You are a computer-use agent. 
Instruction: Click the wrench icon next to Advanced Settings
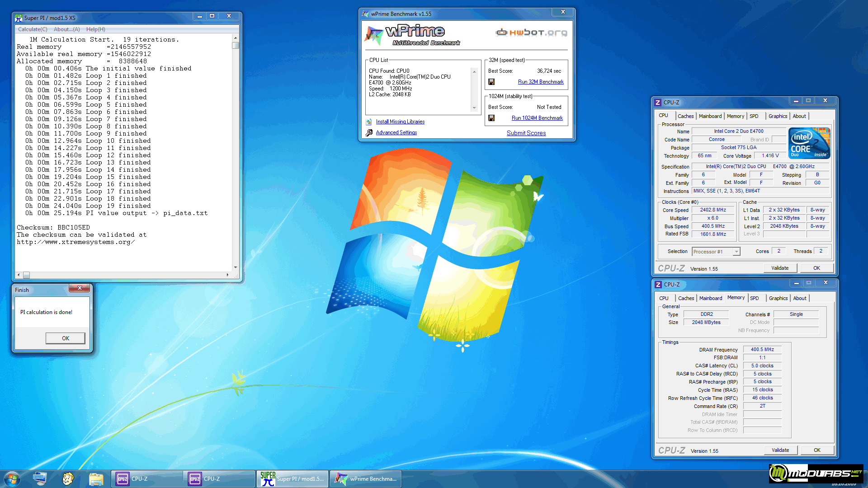(369, 132)
